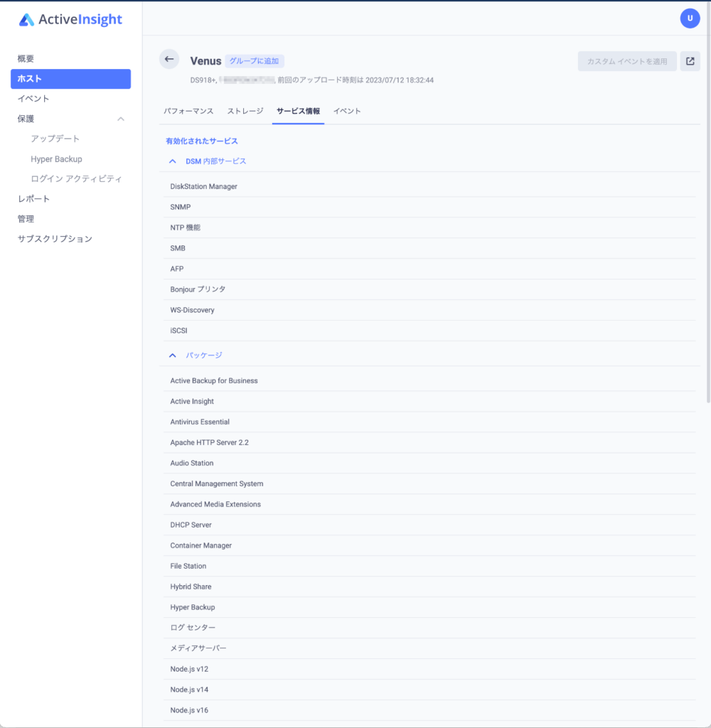Select the Active Insight package row

tap(429, 401)
